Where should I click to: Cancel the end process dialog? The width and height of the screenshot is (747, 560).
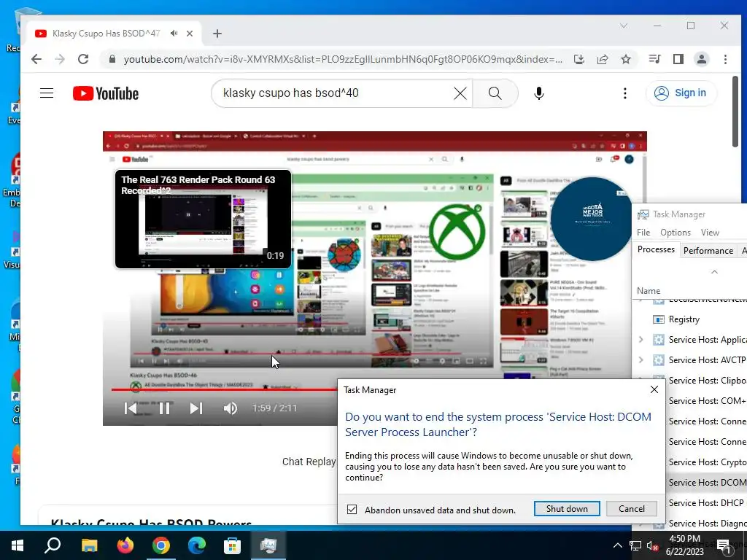(x=631, y=508)
